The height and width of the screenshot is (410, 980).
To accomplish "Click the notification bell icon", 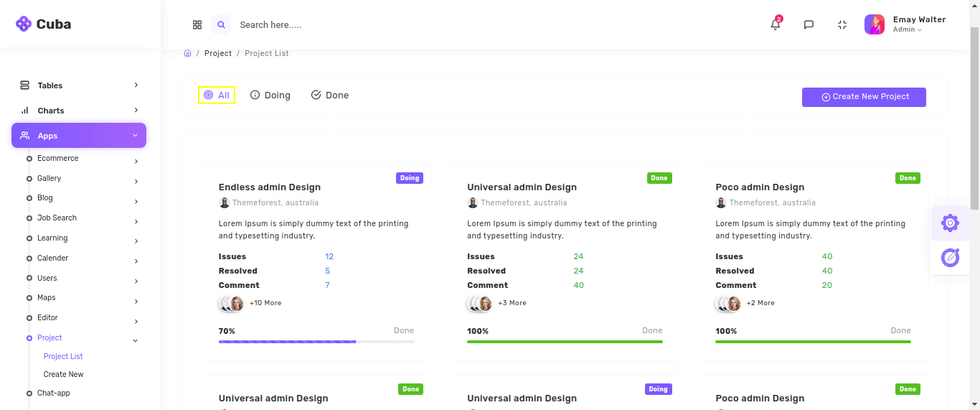I will pyautogui.click(x=775, y=24).
